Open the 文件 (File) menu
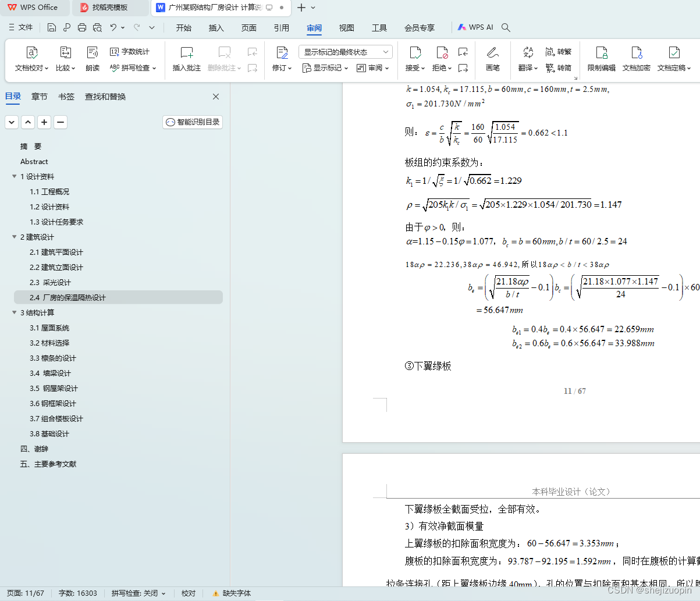 (21, 27)
